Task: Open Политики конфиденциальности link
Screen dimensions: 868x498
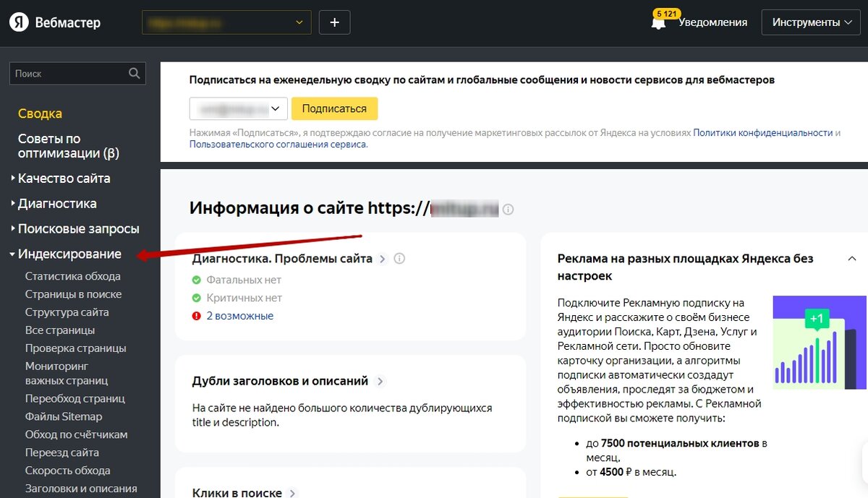Action: pos(763,133)
